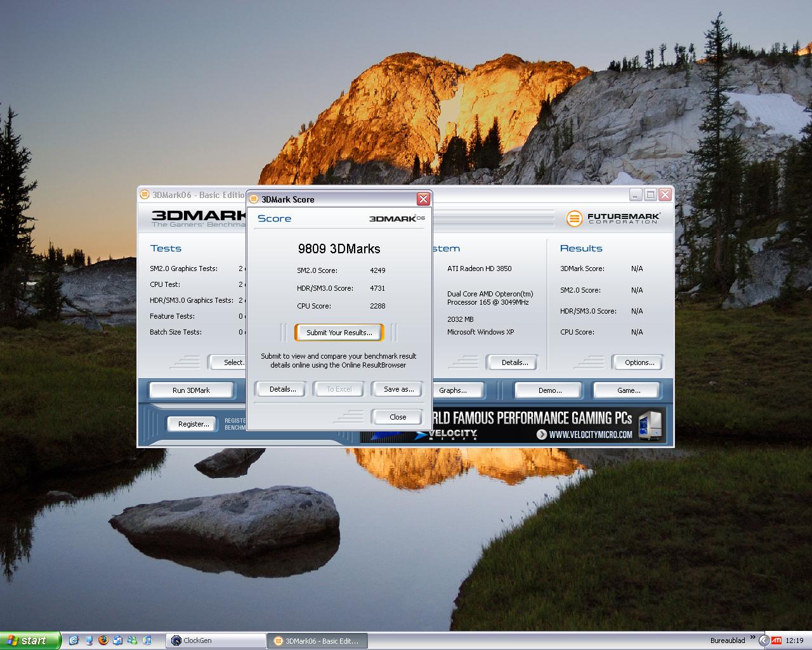The image size is (812, 650).
Task: Open Windows Messenger from Quick Launch
Action: [x=133, y=640]
